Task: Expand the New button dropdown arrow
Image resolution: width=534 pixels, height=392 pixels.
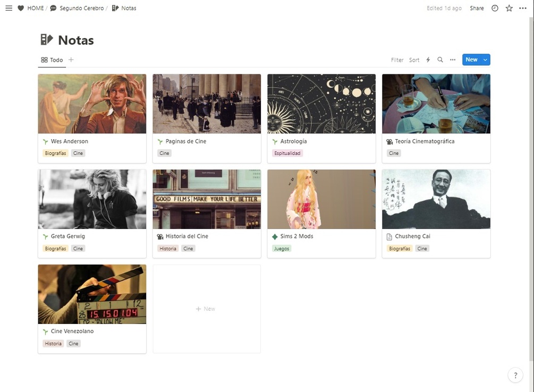Action: (x=485, y=59)
